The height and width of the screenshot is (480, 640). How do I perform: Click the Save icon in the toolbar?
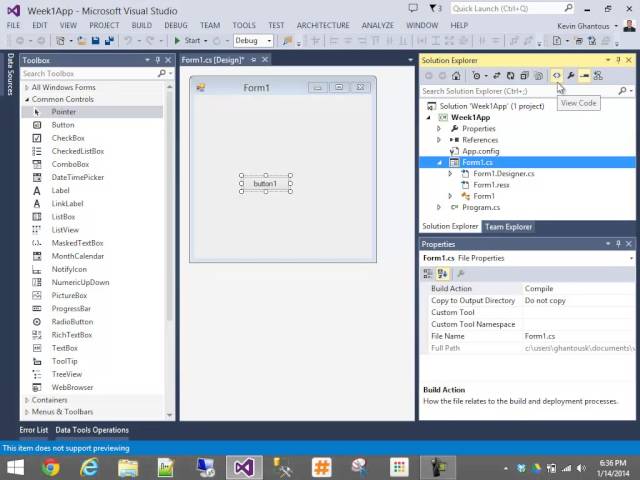pyautogui.click(x=96, y=40)
